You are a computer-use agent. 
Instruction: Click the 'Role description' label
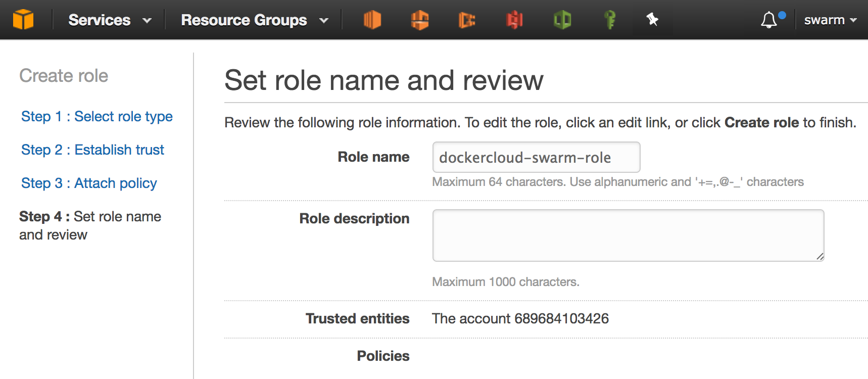(x=354, y=218)
